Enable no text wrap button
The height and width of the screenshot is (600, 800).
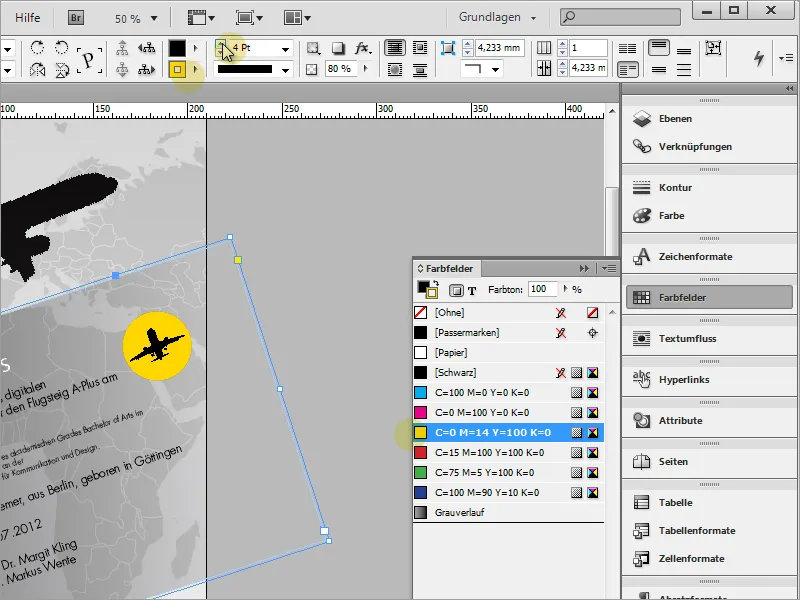tap(395, 48)
